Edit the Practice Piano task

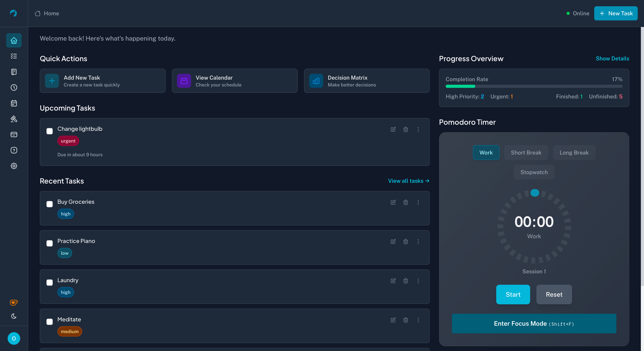pyautogui.click(x=393, y=241)
